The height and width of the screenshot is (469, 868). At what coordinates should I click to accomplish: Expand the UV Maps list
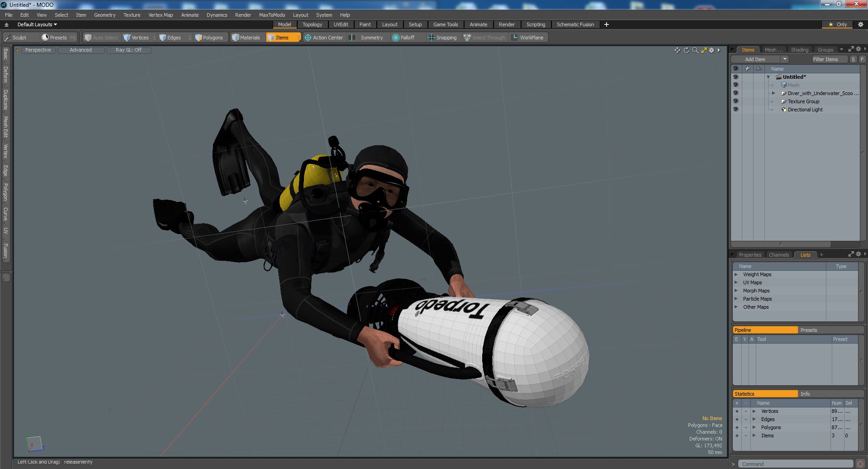(736, 282)
